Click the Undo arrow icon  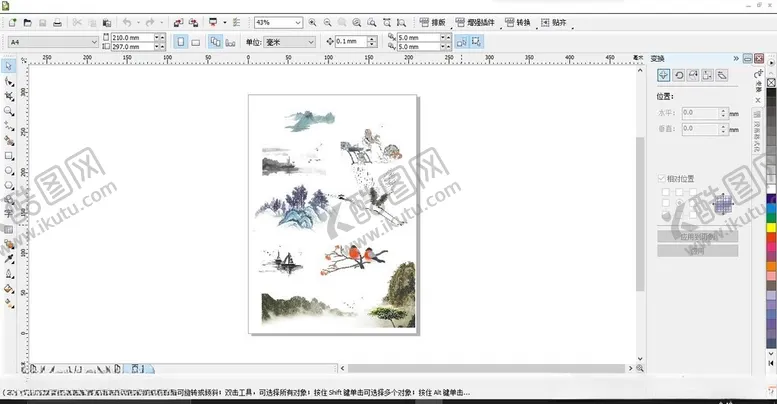tap(127, 23)
